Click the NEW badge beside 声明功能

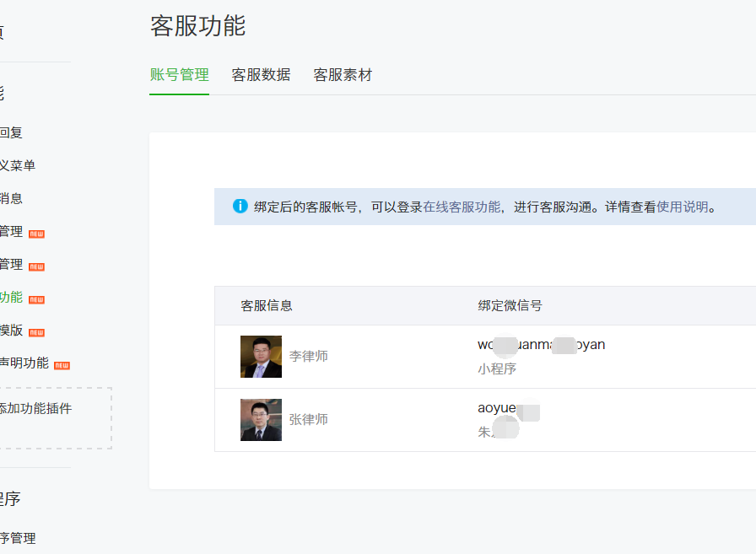click(62, 365)
